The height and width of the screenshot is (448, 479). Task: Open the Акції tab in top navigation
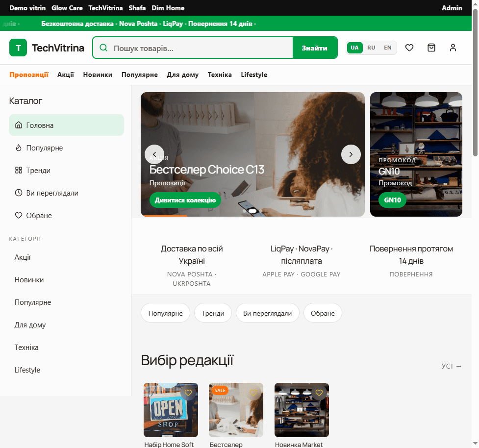pos(66,75)
